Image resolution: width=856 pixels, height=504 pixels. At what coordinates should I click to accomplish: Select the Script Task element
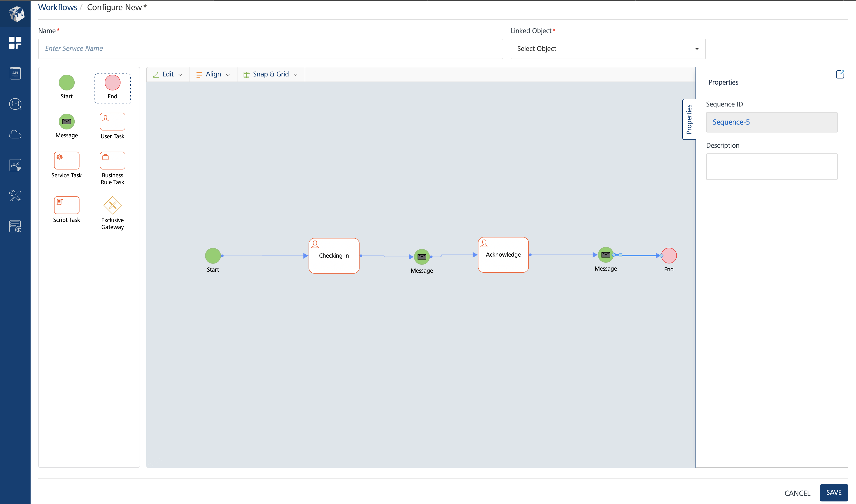tap(66, 205)
